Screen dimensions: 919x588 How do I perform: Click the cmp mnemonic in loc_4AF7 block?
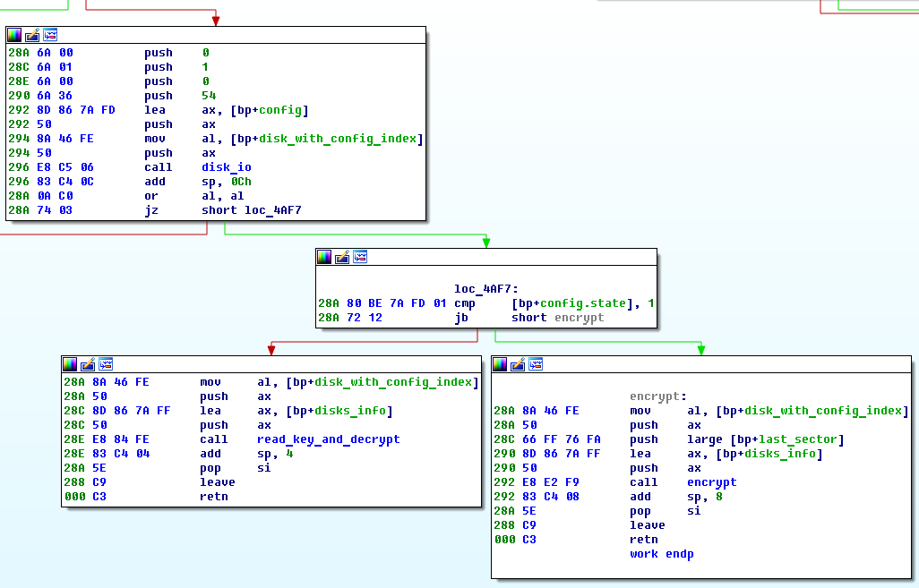click(x=464, y=303)
